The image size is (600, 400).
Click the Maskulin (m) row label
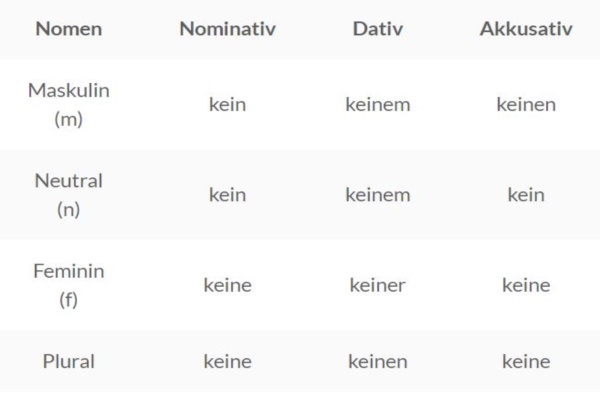tap(68, 104)
